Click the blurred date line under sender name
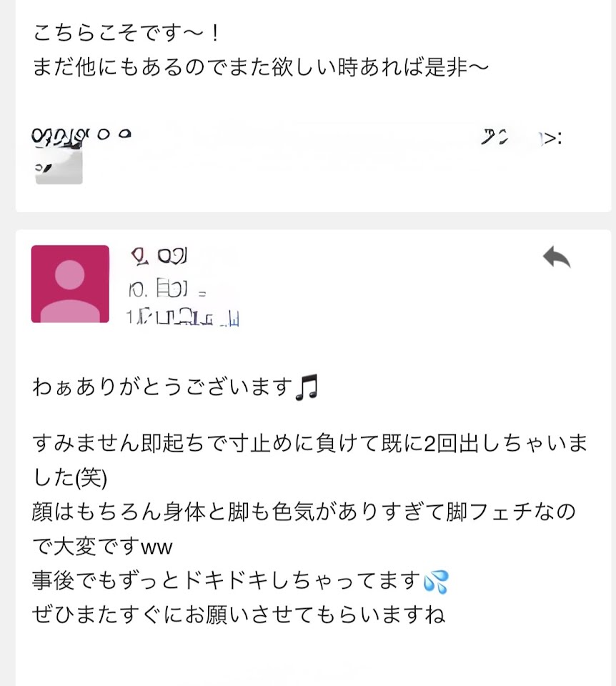 coord(167,290)
